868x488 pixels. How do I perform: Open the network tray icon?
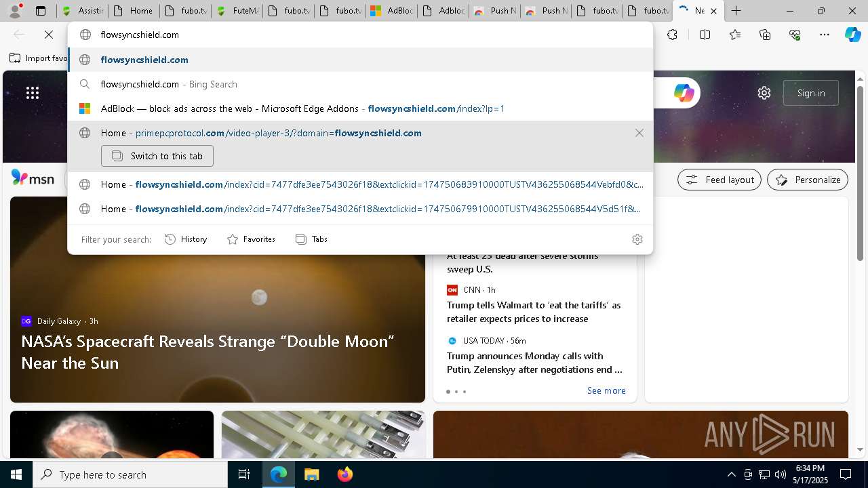[x=764, y=474]
